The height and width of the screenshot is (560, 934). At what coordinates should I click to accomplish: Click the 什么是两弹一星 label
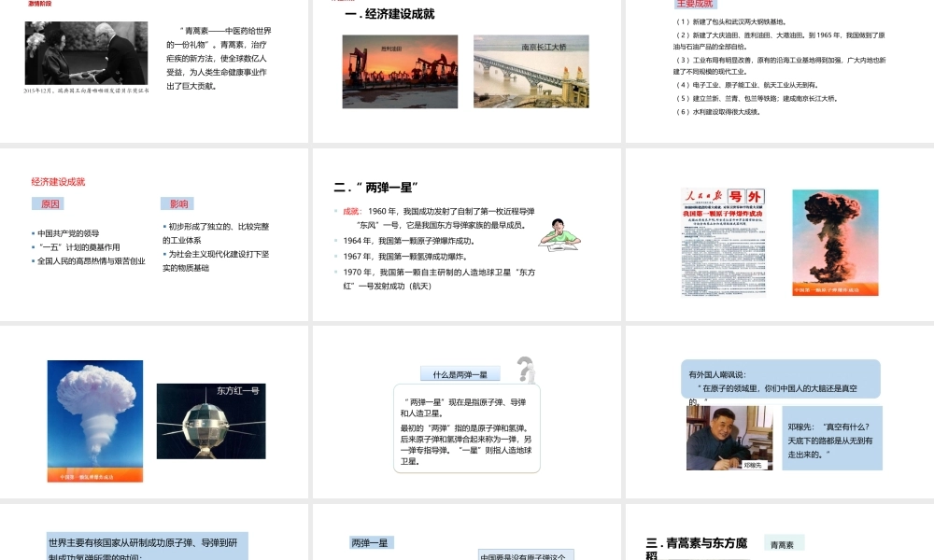click(460, 374)
